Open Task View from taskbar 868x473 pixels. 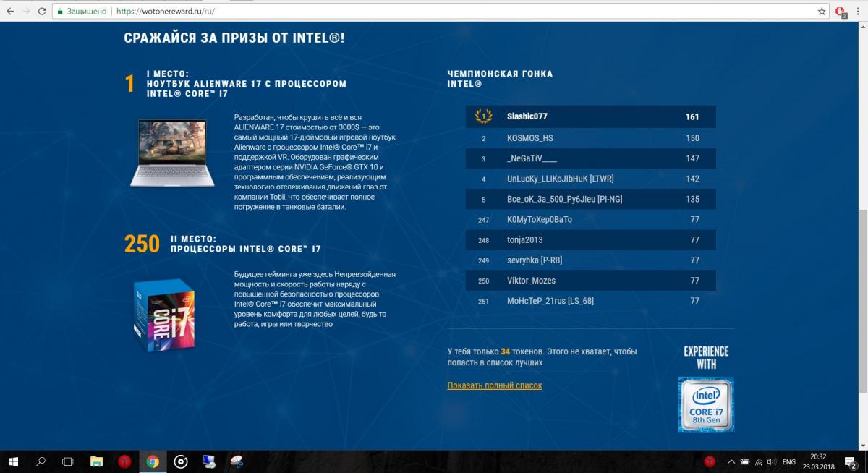68,461
